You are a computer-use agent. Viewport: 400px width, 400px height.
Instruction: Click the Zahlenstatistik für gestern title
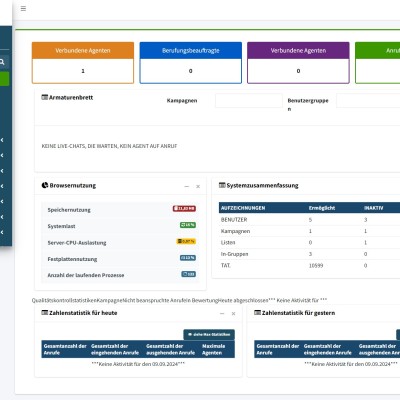(x=298, y=313)
